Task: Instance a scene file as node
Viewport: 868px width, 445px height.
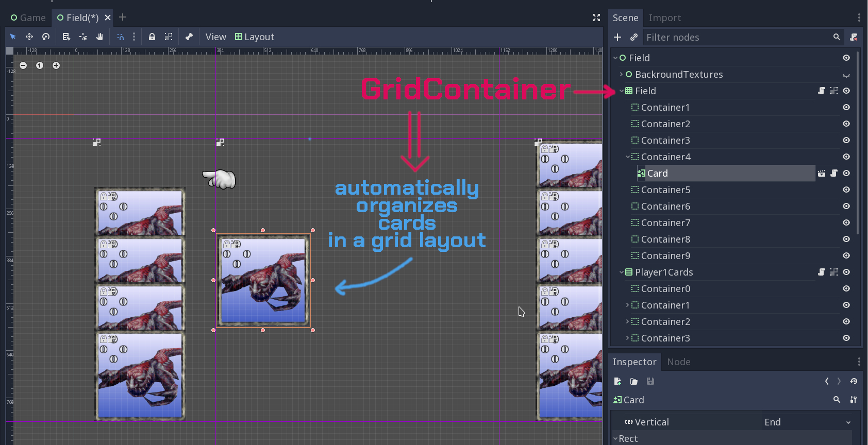Action: pyautogui.click(x=634, y=37)
